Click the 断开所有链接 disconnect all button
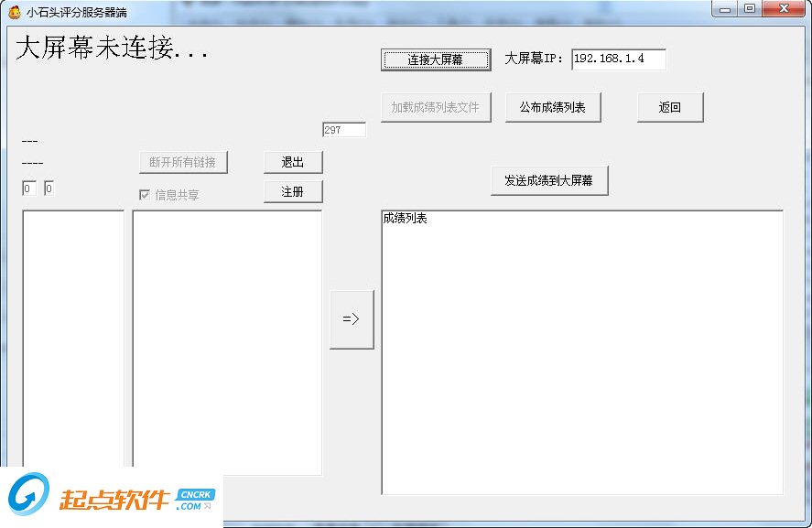 (x=181, y=162)
